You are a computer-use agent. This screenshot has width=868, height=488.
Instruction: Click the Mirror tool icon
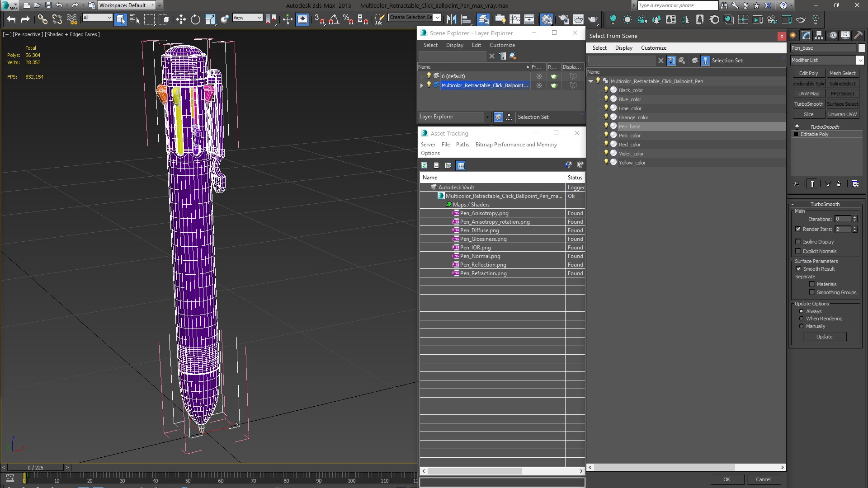(x=451, y=19)
